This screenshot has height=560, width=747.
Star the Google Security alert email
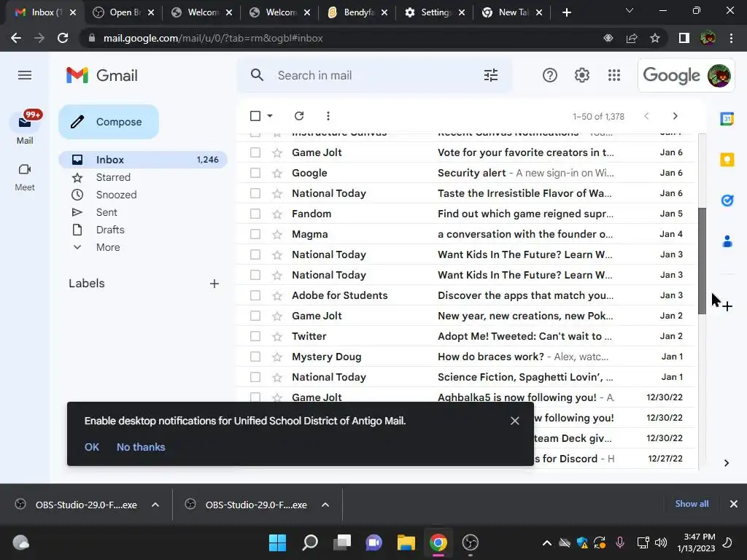click(277, 173)
